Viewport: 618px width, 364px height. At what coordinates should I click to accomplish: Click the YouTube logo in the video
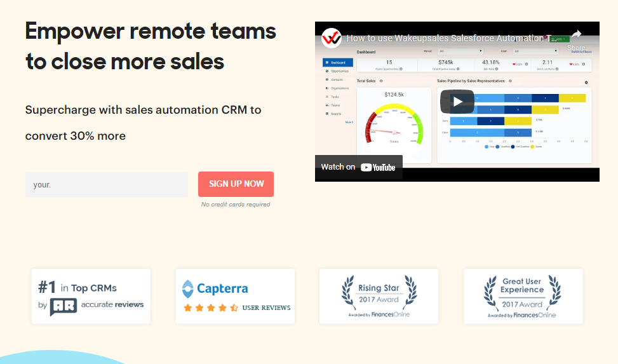click(x=378, y=168)
